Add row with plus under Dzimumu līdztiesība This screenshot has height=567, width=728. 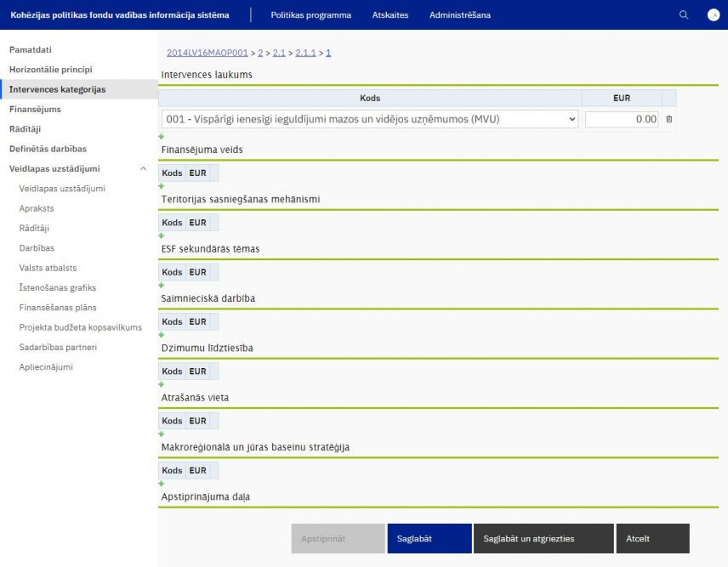[162, 384]
